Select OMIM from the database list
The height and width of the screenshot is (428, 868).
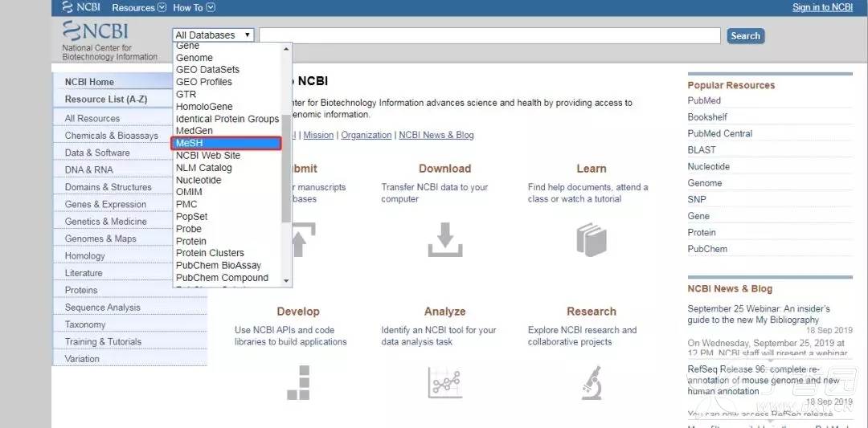click(190, 192)
